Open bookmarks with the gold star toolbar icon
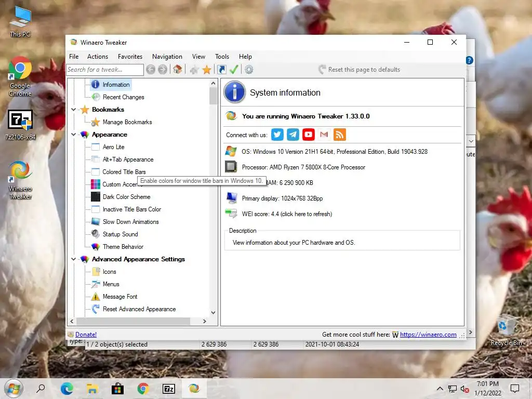532x399 pixels. pos(207,70)
